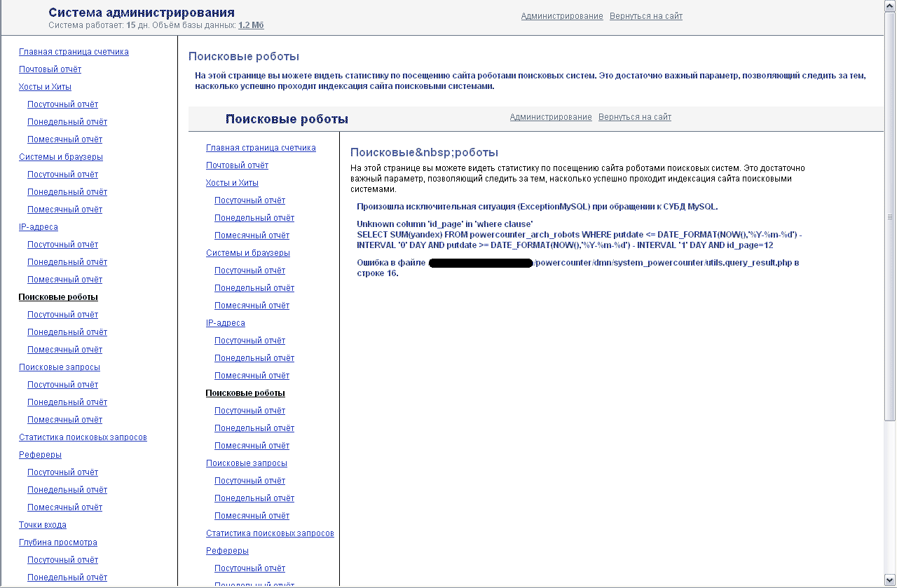This screenshot has width=897, height=588.
Task: Open Понедельный отчёт under nested Поисковые роботы
Action: pos(254,428)
